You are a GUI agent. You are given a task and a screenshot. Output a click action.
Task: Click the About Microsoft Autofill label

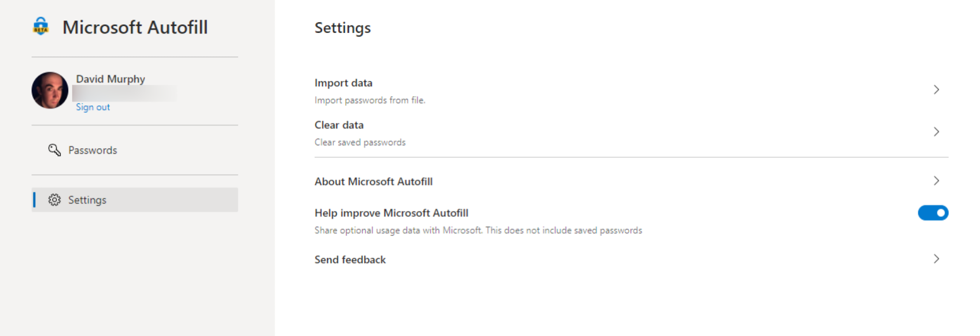pyautogui.click(x=374, y=181)
